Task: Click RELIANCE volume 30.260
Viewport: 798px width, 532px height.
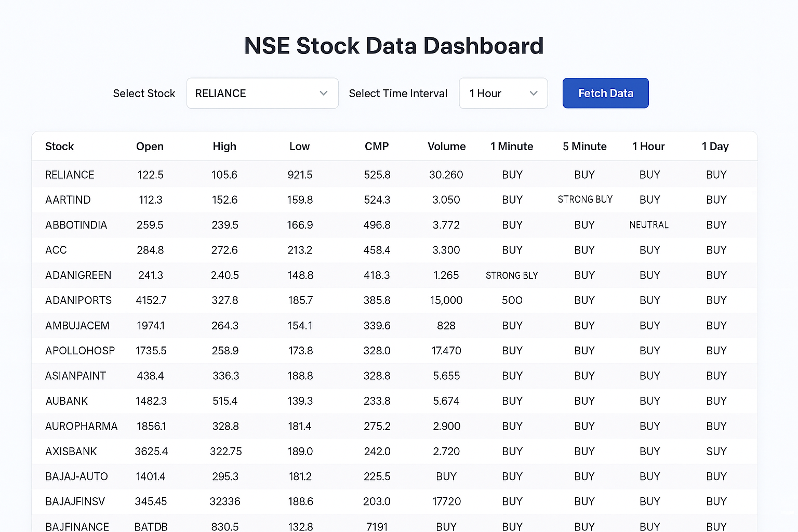Action: pyautogui.click(x=446, y=175)
